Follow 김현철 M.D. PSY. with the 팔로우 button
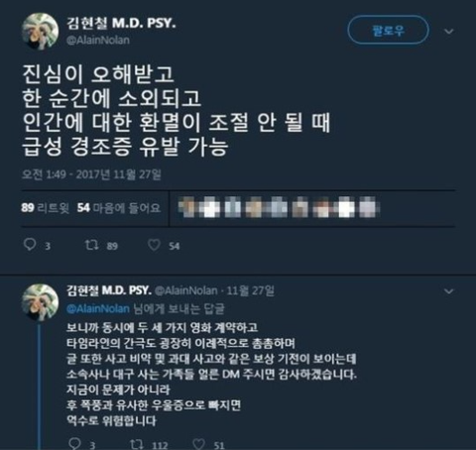 (x=389, y=31)
